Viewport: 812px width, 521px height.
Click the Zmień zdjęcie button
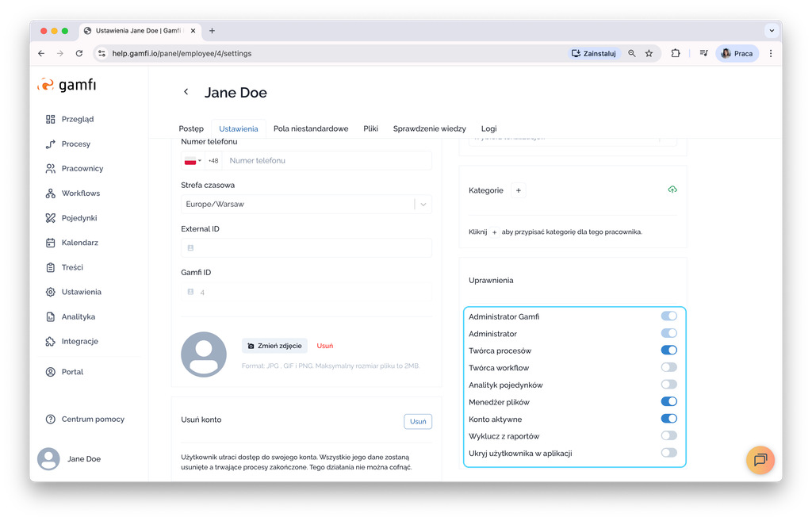pos(274,346)
